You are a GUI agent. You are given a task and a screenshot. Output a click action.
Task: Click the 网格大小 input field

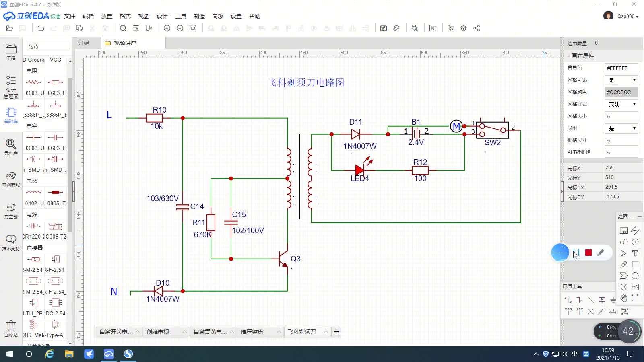[x=621, y=116]
